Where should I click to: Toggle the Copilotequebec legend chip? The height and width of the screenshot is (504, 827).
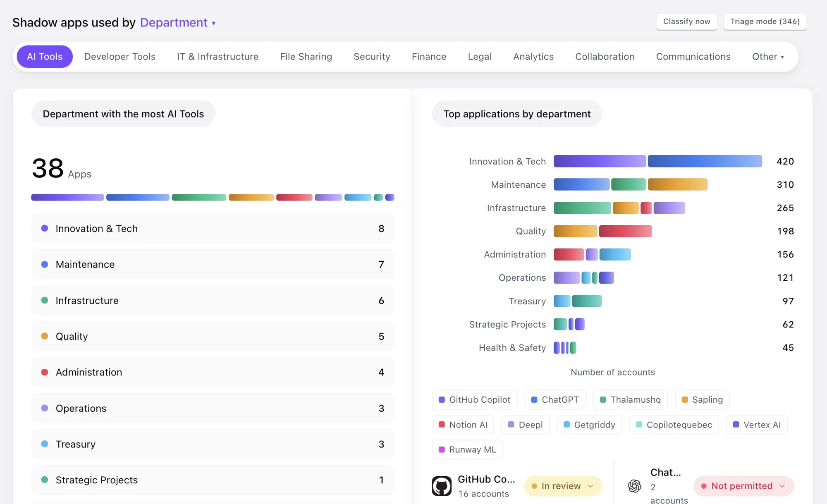(x=674, y=425)
